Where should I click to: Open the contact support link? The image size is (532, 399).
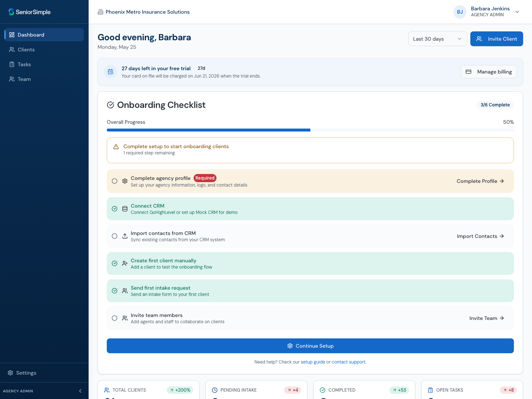click(x=348, y=362)
